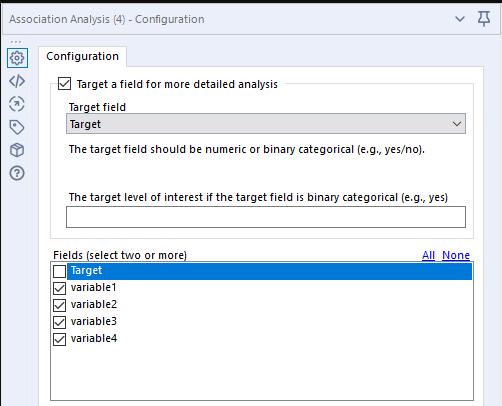This screenshot has width=502, height=406.
Task: Click the cube icon in sidebar
Action: [17, 150]
